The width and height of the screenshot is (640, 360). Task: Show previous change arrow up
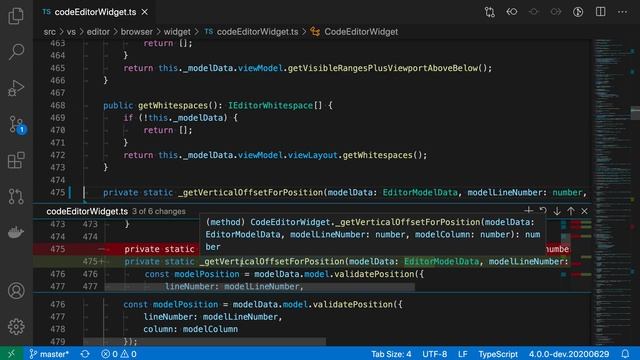571,211
